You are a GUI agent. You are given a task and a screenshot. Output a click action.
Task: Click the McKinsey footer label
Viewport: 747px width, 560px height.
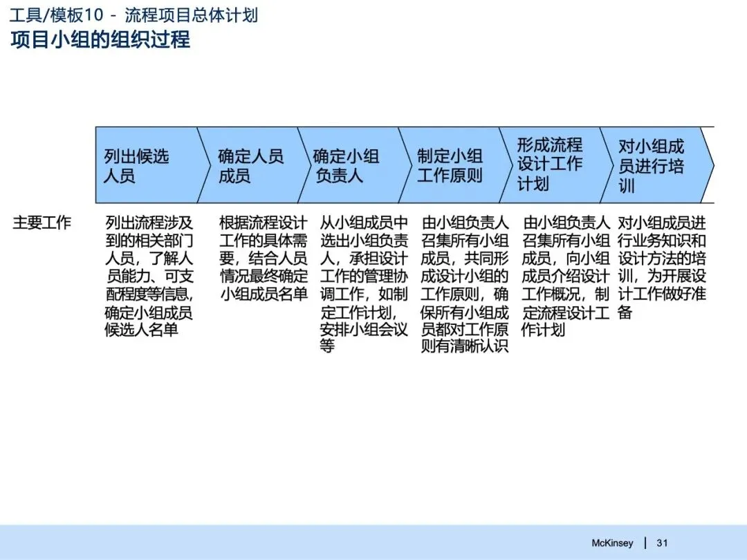point(612,543)
